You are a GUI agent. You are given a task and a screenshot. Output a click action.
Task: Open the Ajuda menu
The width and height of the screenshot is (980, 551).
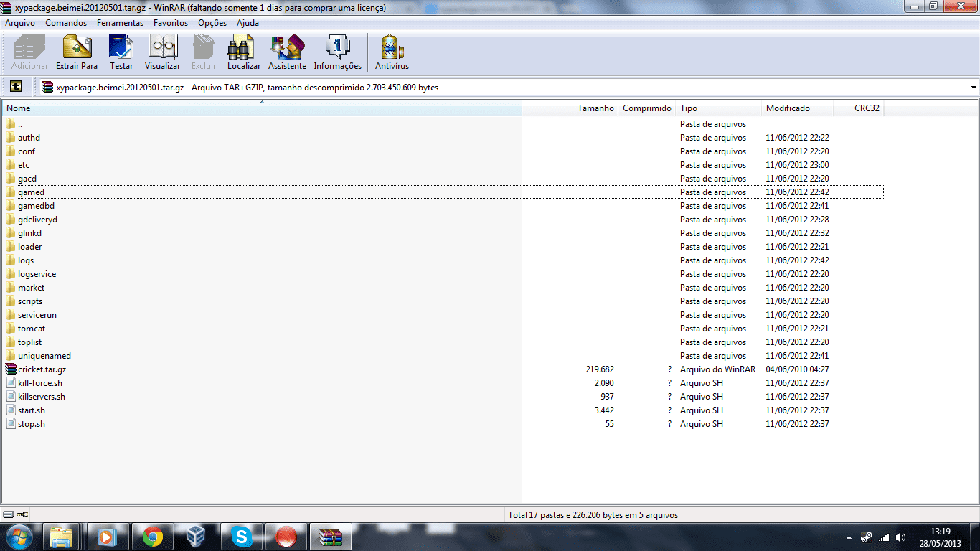click(248, 23)
